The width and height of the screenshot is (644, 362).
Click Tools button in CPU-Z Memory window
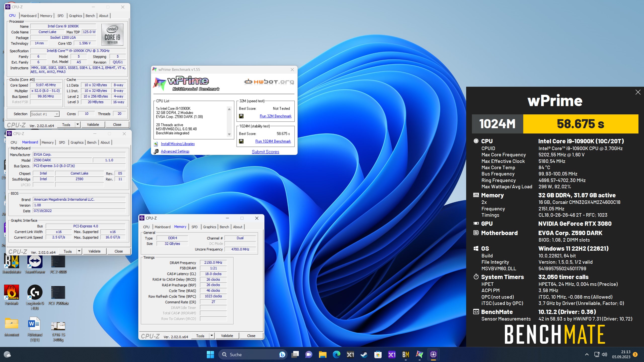coord(200,336)
